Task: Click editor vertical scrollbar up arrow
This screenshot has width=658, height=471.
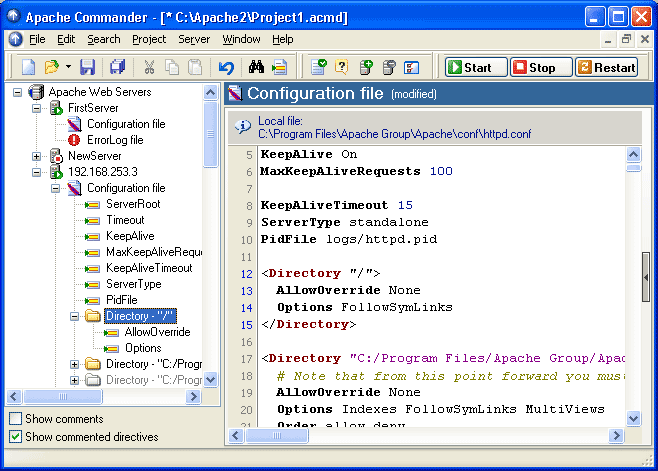Action: [633, 154]
